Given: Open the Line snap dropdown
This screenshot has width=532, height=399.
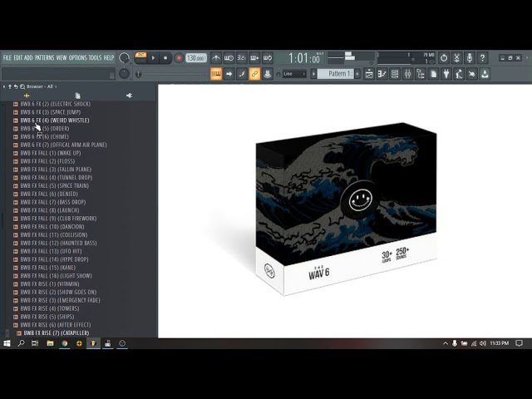Looking at the screenshot, I should (x=294, y=74).
